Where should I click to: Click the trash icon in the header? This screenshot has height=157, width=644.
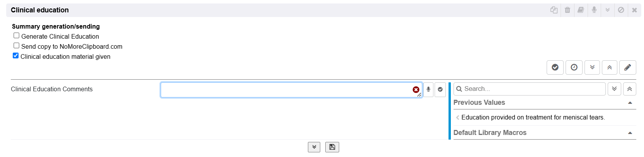tap(567, 10)
